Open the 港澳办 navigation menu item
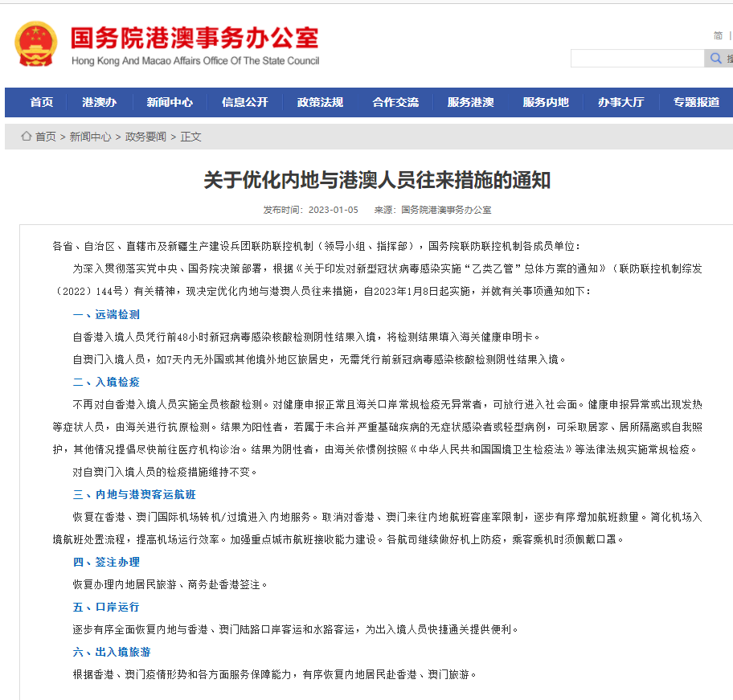 (99, 102)
